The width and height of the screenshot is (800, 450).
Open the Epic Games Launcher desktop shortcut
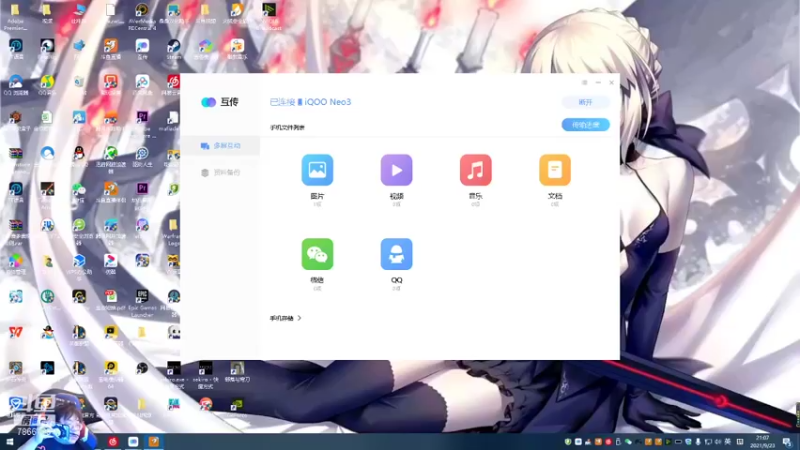142,303
